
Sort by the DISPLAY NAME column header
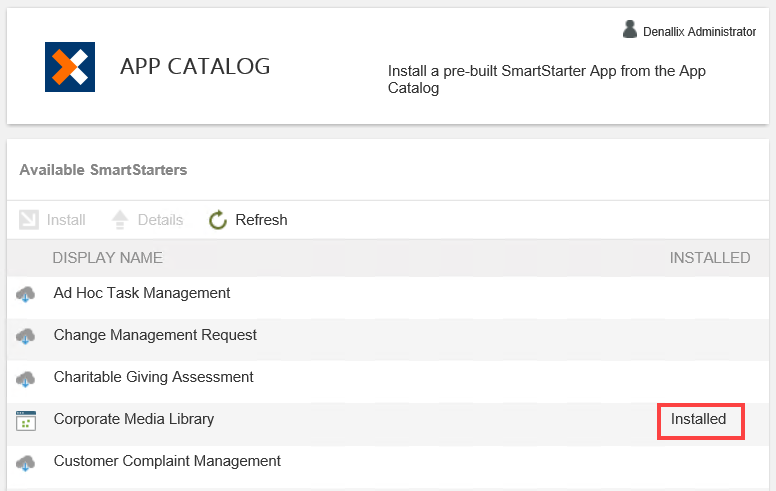107,258
